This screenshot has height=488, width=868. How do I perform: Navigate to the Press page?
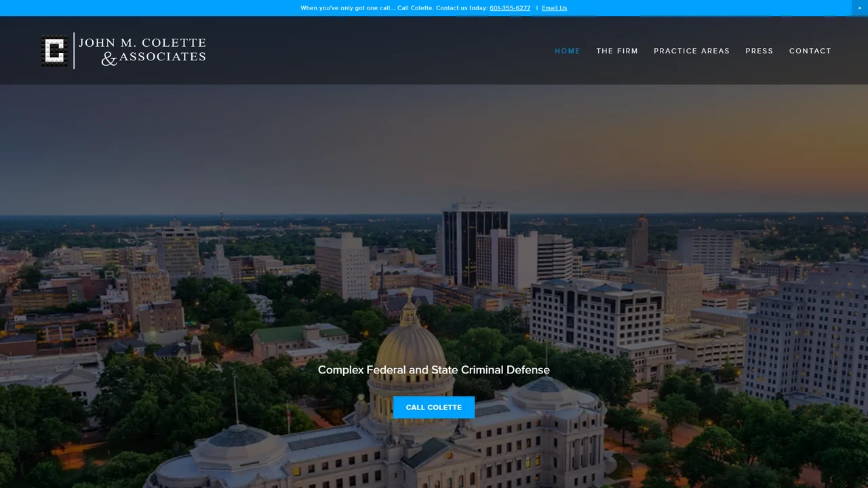pyautogui.click(x=759, y=51)
